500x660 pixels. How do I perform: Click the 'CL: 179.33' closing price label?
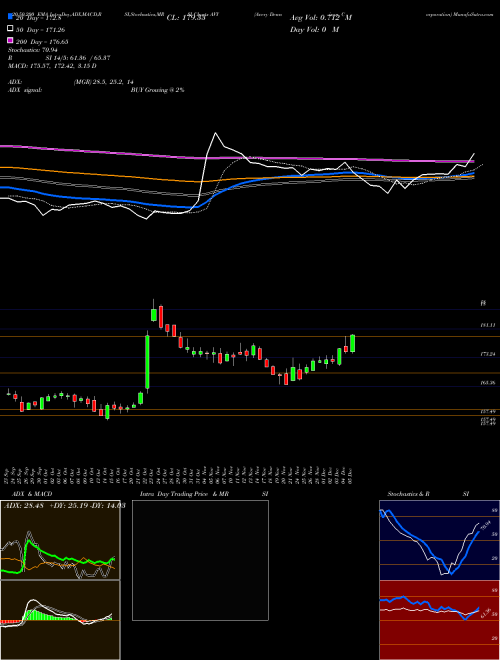[x=186, y=18]
